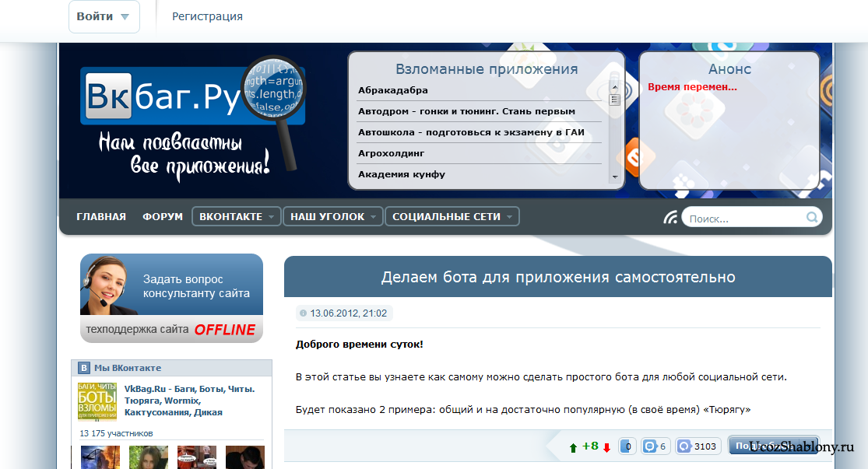868x469 pixels.
Task: Open the Агрохолдинг app entry
Action: [x=391, y=153]
